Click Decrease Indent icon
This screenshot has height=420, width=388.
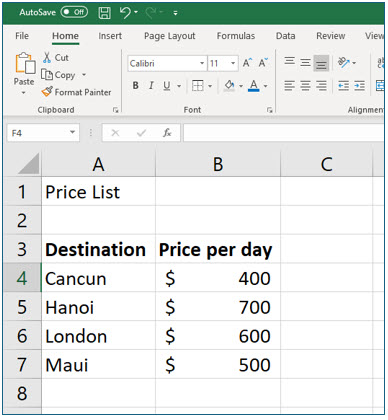[343, 86]
